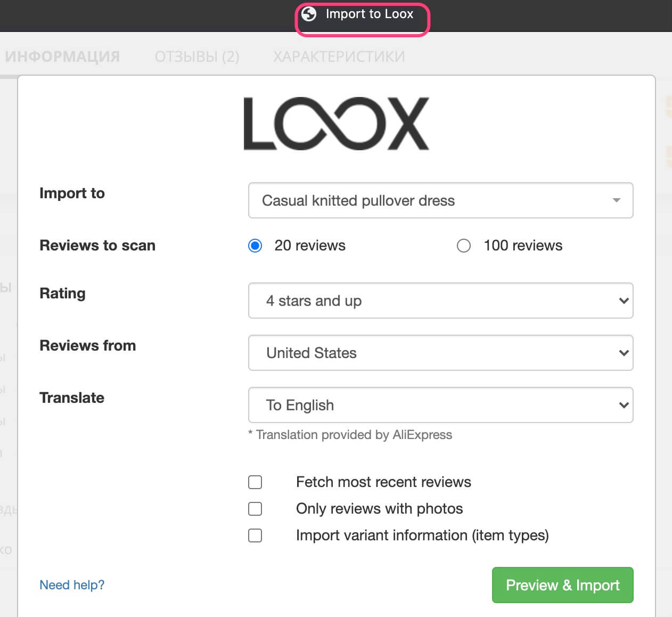
Task: Open the Translate To English dropdown
Action: point(441,405)
